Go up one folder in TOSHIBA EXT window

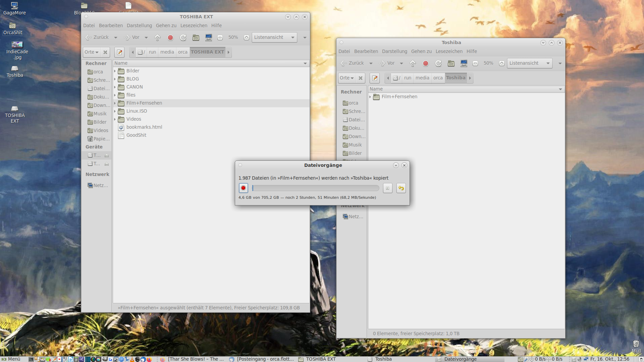click(x=157, y=38)
